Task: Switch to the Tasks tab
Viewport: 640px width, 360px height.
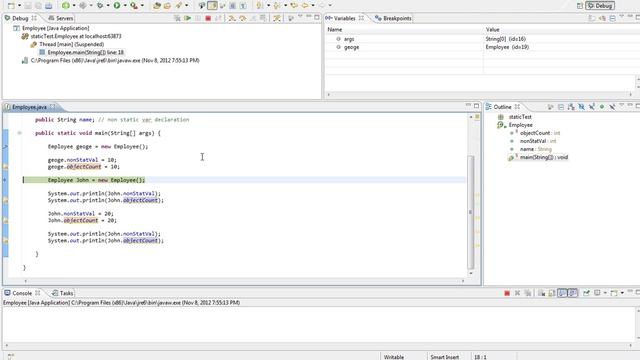Action: [x=63, y=293]
